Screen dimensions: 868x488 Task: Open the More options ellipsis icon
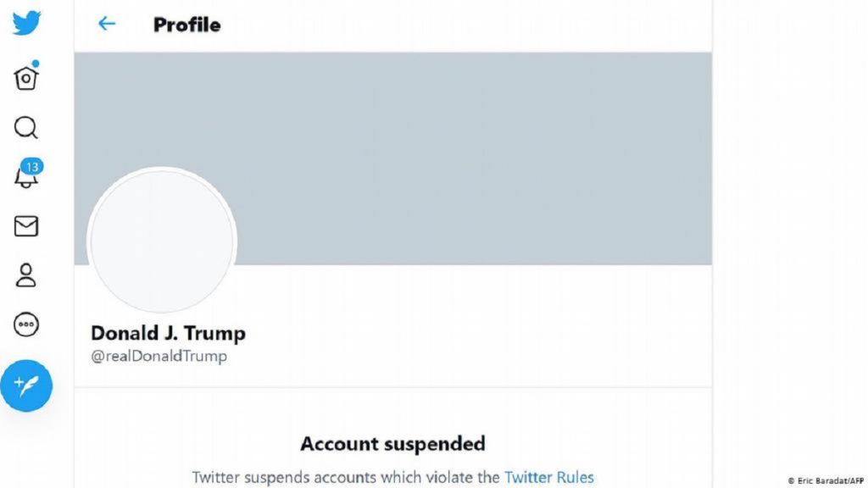coord(26,324)
